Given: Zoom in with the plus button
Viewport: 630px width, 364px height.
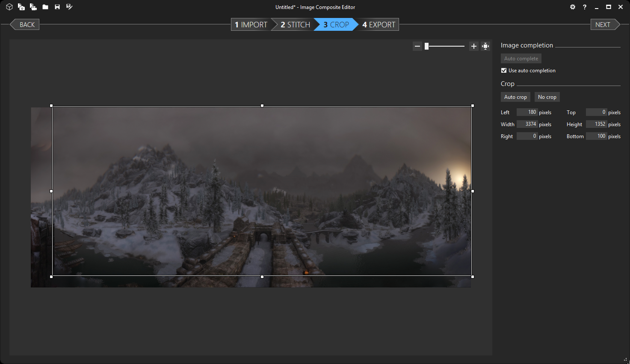Looking at the screenshot, I should click(473, 46).
